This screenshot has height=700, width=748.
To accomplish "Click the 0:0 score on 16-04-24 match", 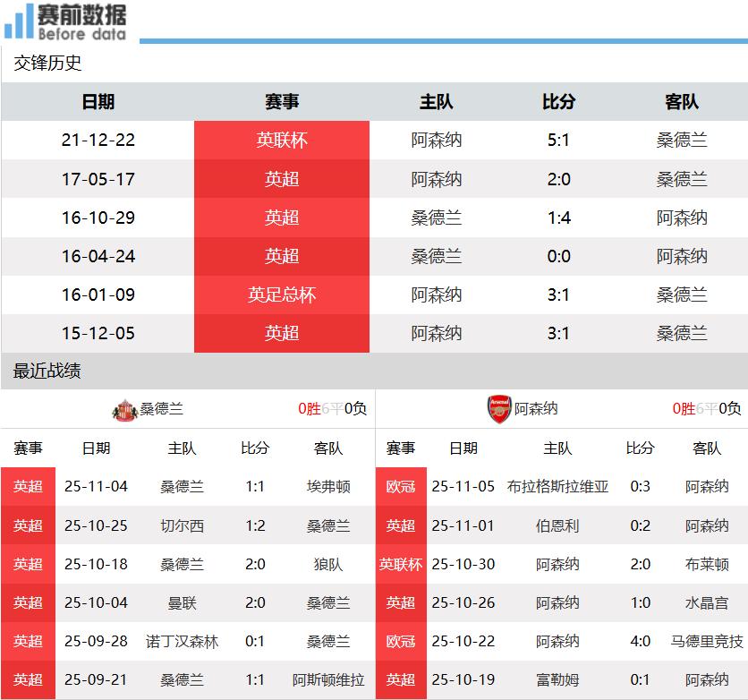I will coord(558,256).
